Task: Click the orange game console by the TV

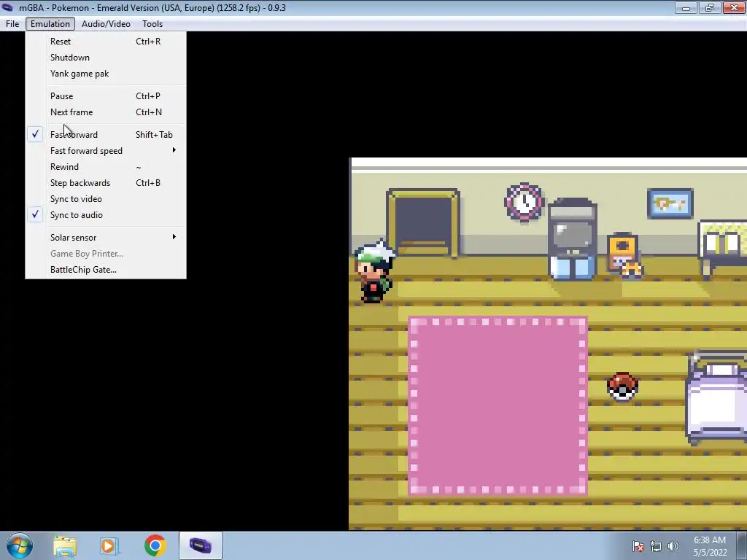Action: [x=624, y=254]
